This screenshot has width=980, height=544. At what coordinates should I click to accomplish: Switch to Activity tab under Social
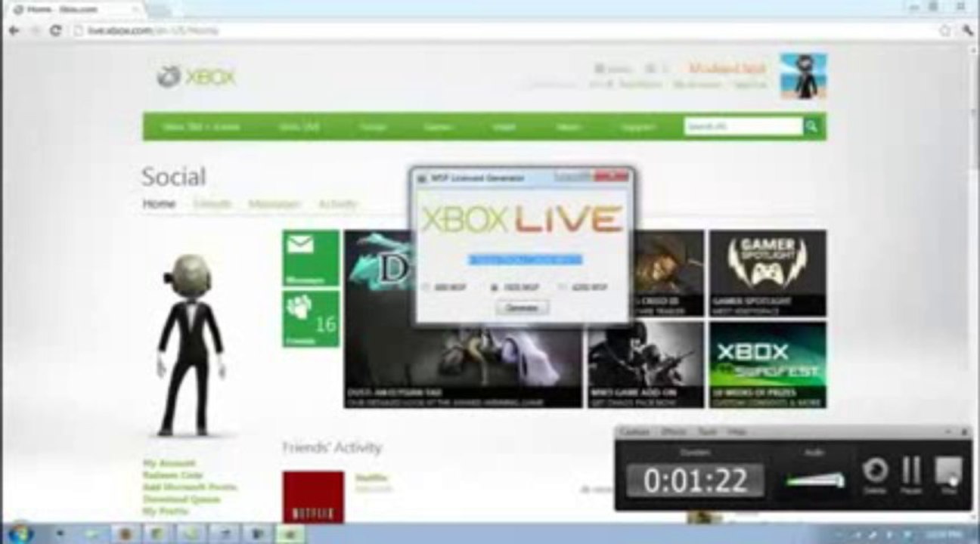tap(337, 204)
